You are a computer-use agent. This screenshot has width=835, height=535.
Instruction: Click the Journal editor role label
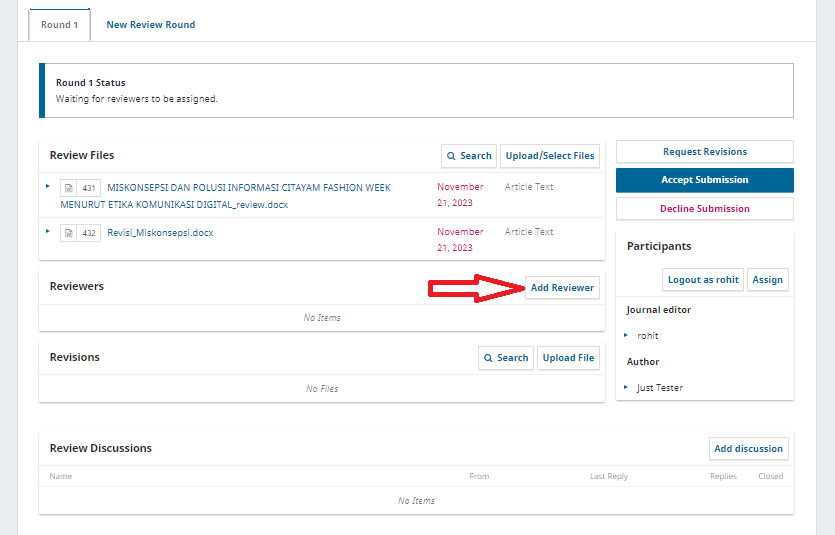(659, 310)
